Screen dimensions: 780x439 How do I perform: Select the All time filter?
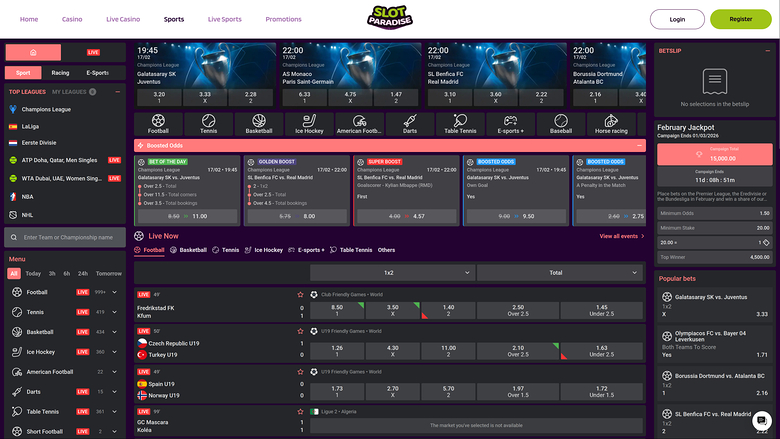click(14, 273)
